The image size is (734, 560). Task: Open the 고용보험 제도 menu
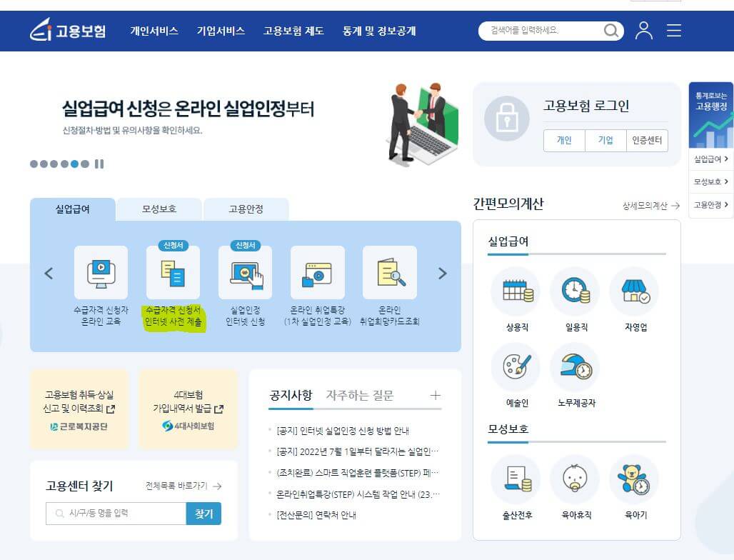(x=293, y=31)
